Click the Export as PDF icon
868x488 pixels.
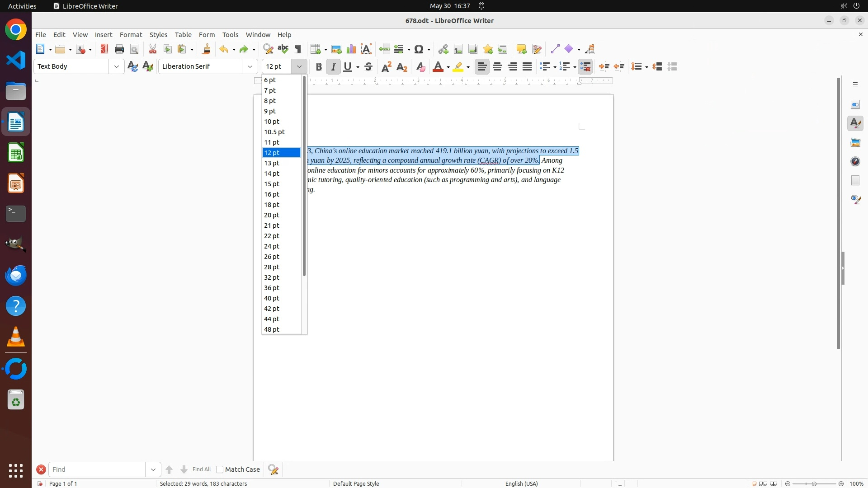click(104, 49)
